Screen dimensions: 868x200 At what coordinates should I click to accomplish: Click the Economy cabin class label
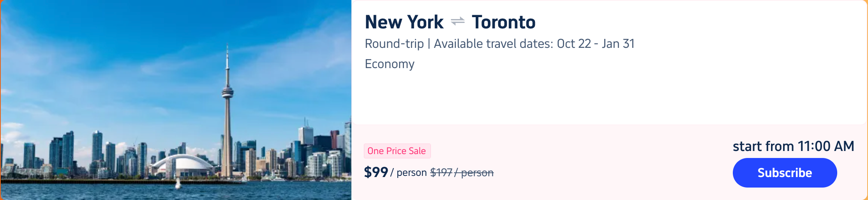click(390, 64)
